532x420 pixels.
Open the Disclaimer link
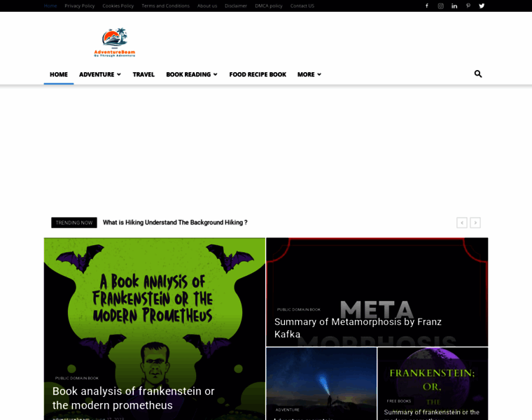(236, 6)
